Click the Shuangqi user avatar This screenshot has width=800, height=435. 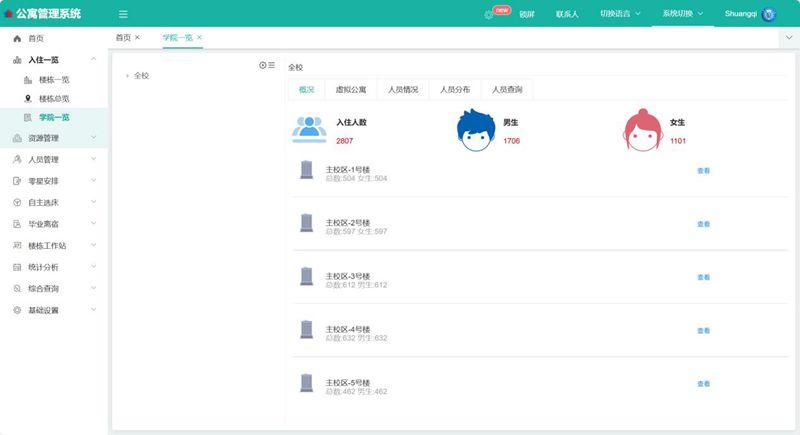(769, 14)
